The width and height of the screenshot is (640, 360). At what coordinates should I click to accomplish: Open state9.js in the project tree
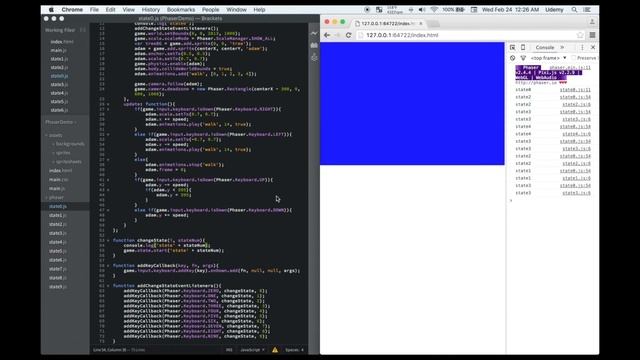tap(58, 287)
